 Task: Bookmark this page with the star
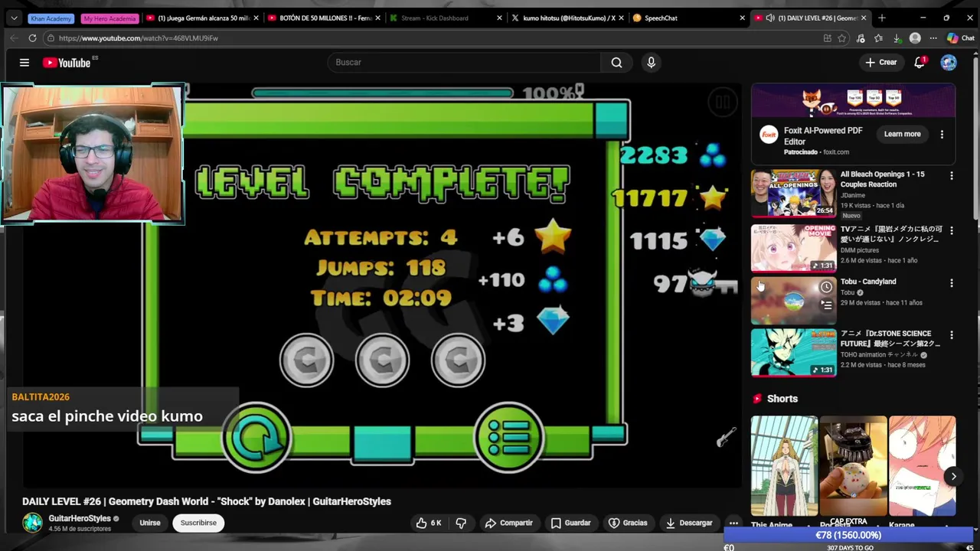tap(842, 37)
